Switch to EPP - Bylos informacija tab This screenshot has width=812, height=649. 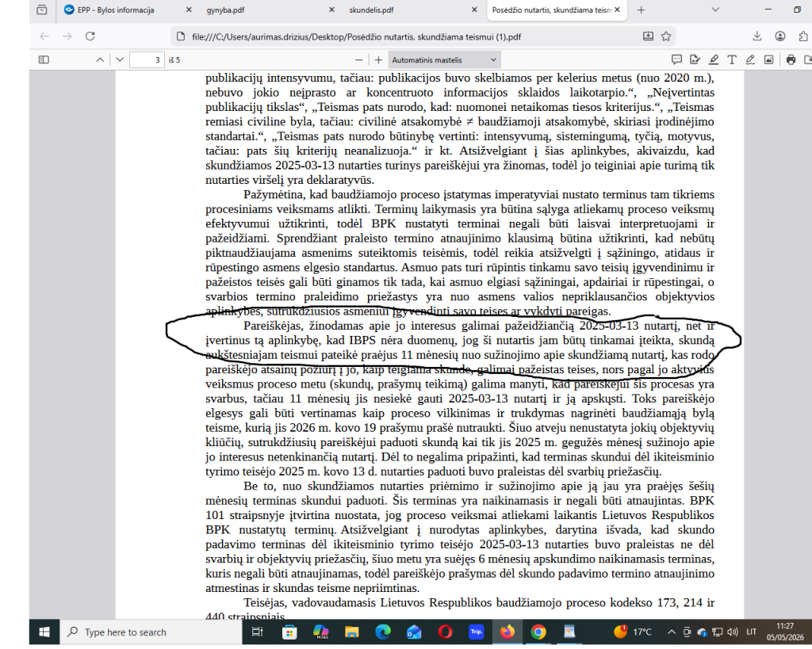(x=128, y=10)
